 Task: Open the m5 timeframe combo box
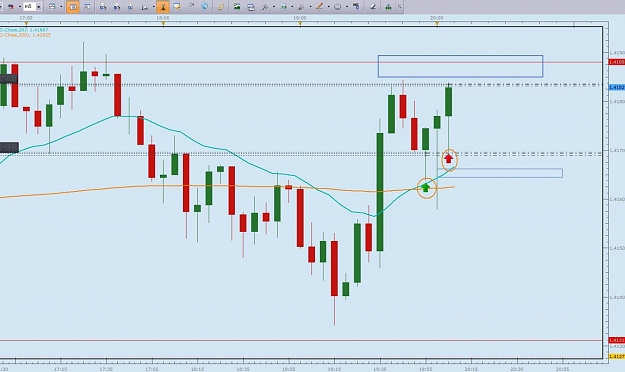32,6
